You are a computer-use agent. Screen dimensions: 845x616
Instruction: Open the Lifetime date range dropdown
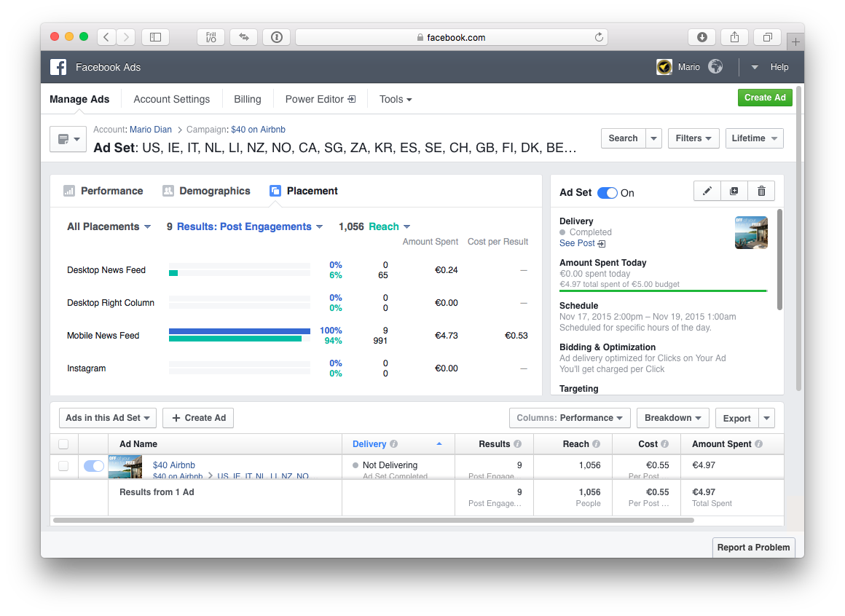(755, 138)
